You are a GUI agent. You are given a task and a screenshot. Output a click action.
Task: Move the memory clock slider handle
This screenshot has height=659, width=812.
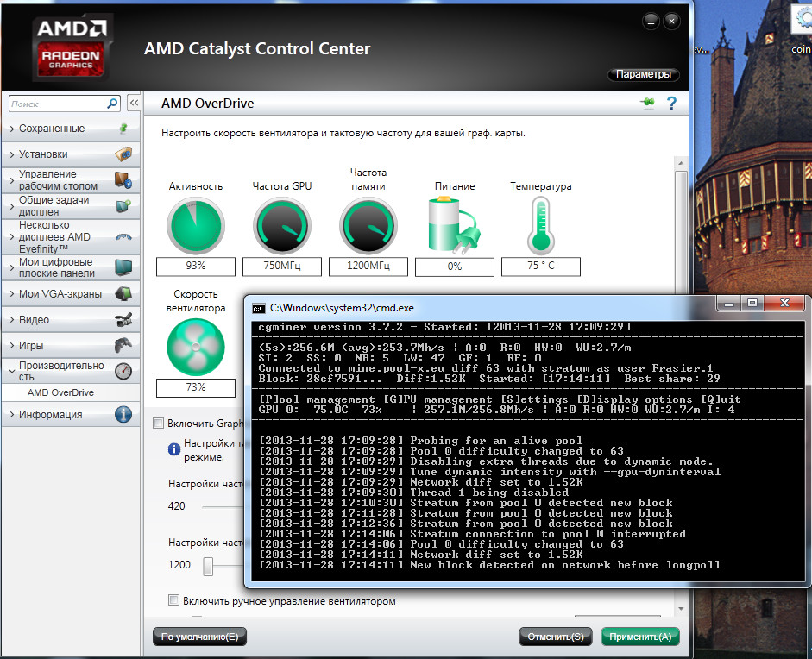208,566
